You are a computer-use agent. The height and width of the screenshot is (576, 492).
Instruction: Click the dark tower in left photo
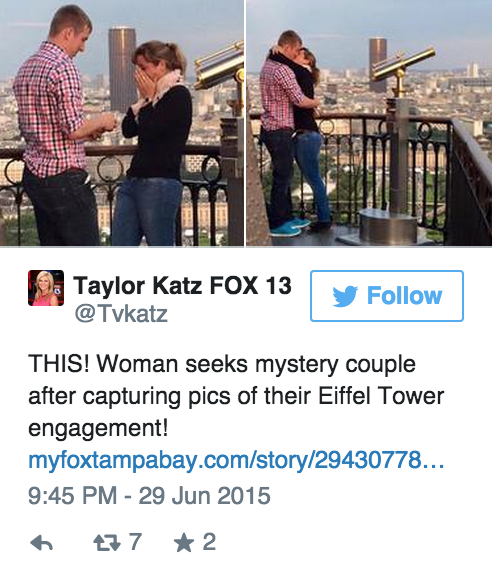pos(122,70)
